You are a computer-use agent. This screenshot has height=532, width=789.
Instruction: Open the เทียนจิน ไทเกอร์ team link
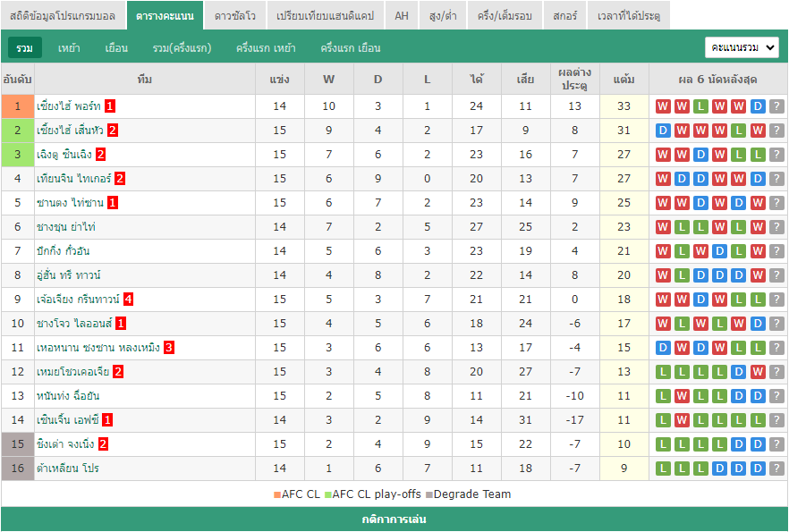click(73, 179)
